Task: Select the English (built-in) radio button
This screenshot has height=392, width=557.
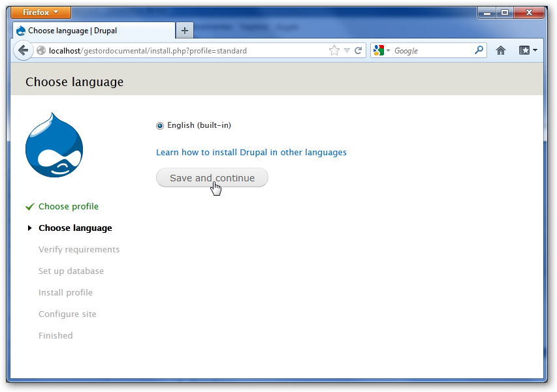Action: click(160, 126)
